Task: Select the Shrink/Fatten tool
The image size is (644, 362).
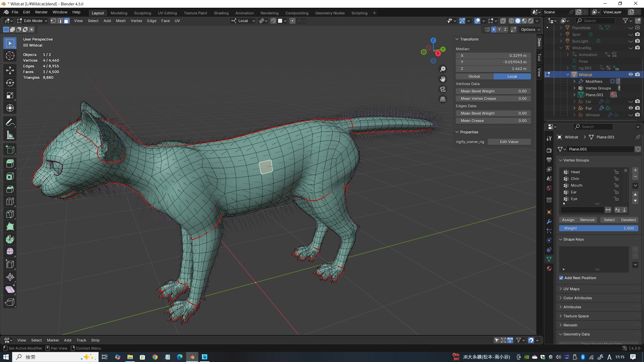Action: (x=10, y=277)
